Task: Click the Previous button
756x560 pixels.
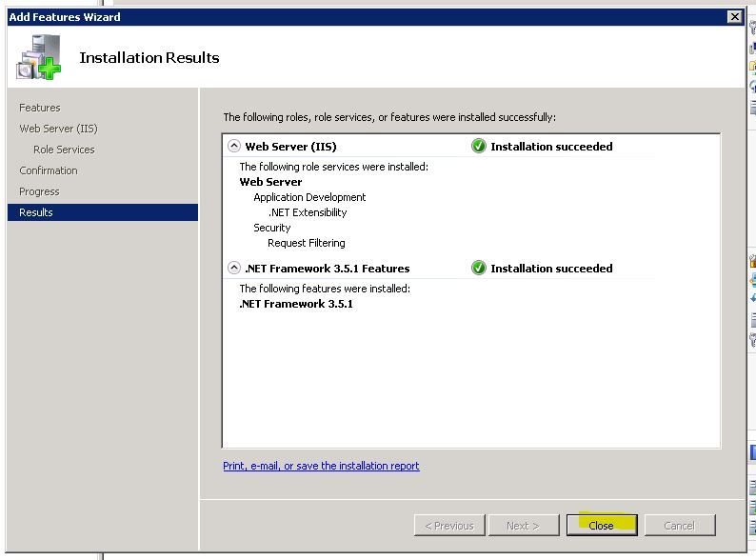Action: [449, 525]
